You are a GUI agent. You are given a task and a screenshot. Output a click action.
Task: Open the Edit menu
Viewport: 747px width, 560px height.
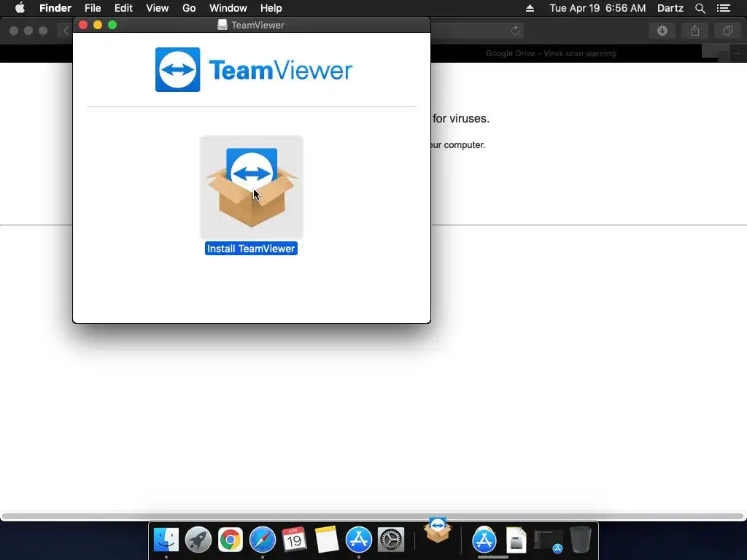123,8
